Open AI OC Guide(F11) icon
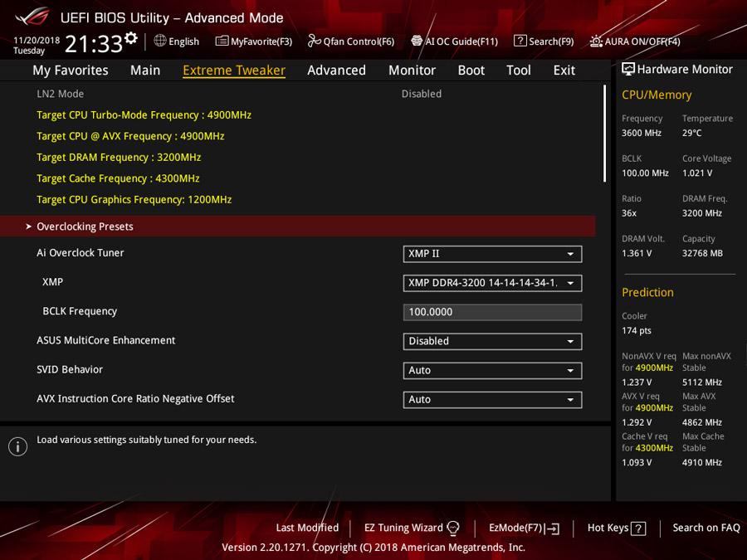Screen dimensions: 747x560 click(x=417, y=41)
